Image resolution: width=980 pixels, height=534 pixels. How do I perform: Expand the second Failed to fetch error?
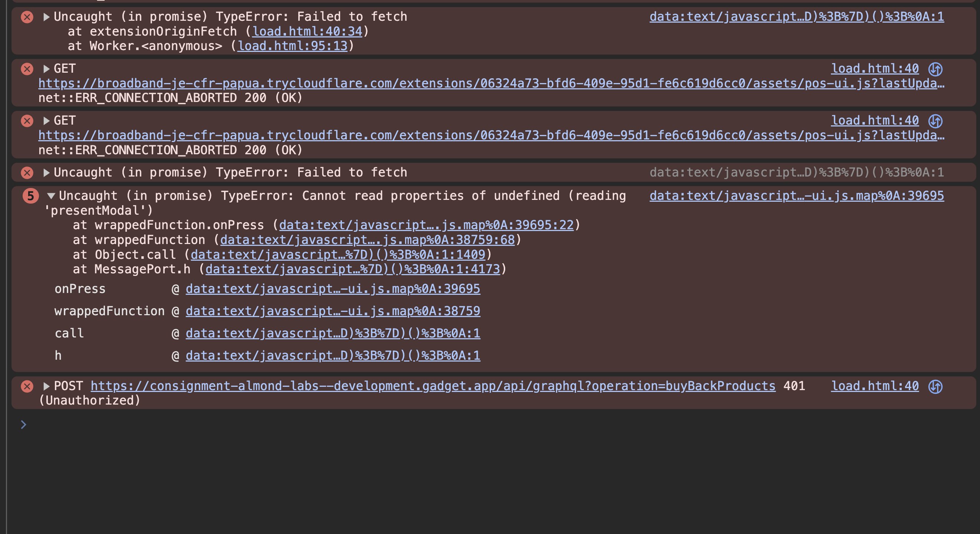(46, 173)
